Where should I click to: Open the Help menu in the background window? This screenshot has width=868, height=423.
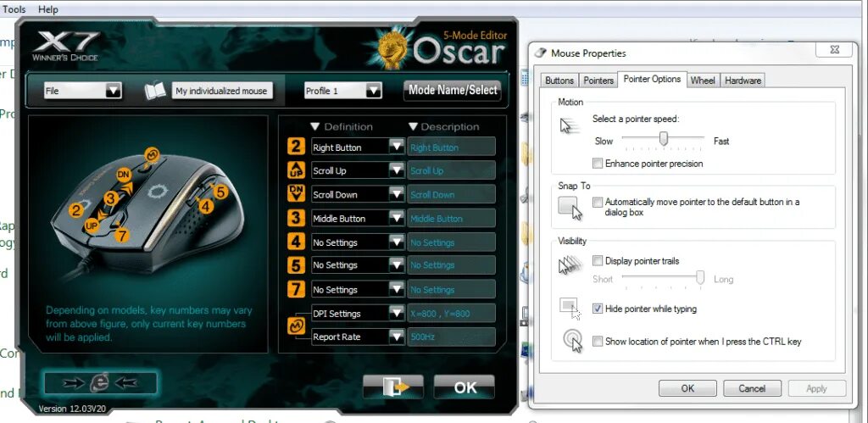click(48, 9)
